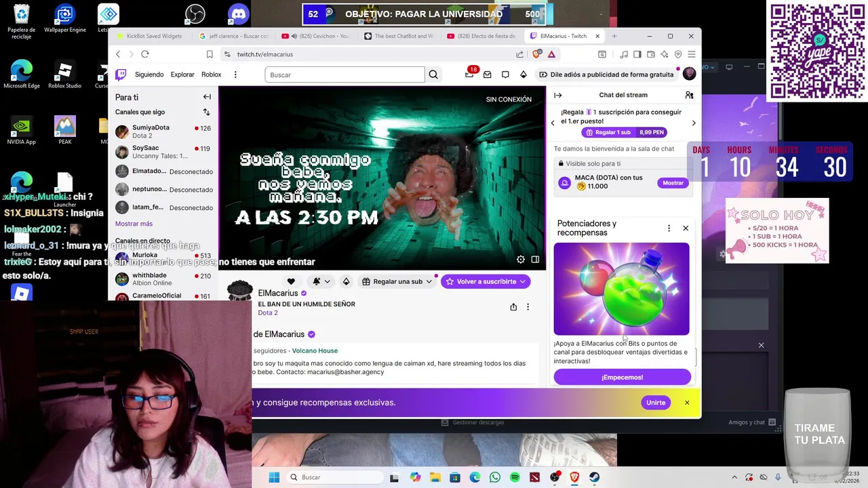Collapse the stream chat panel

[557, 96]
